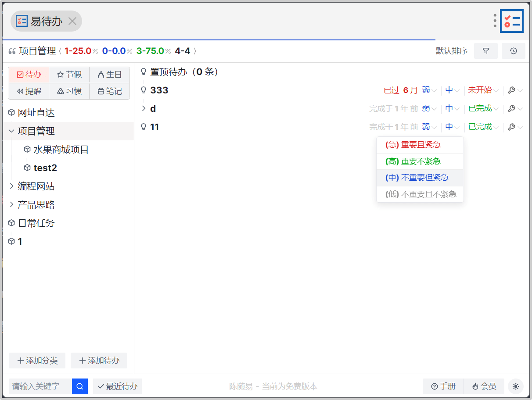Toggle the light/dark theme sun icon
This screenshot has height=400, width=532.
tap(515, 386)
